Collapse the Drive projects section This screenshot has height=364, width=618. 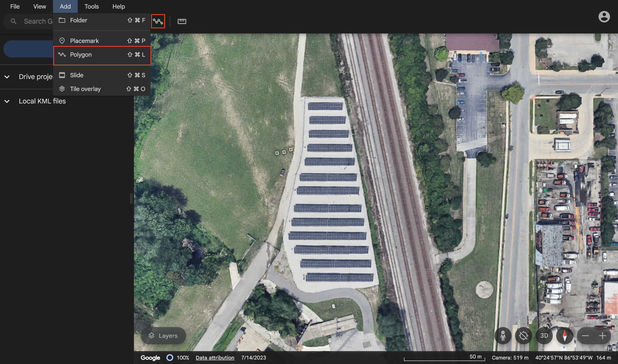point(7,77)
